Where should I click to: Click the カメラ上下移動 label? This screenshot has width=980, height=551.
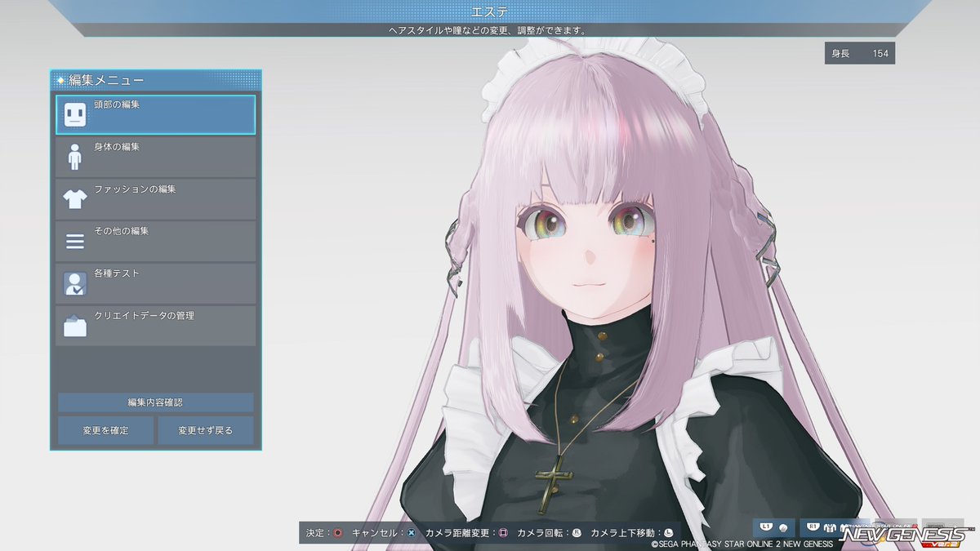tap(623, 533)
